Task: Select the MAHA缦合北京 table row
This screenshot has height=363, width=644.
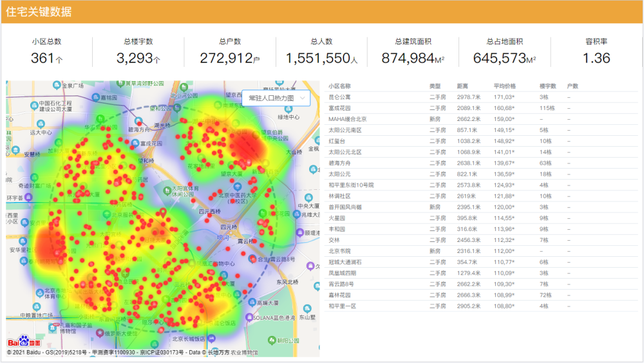Action: 481,119
